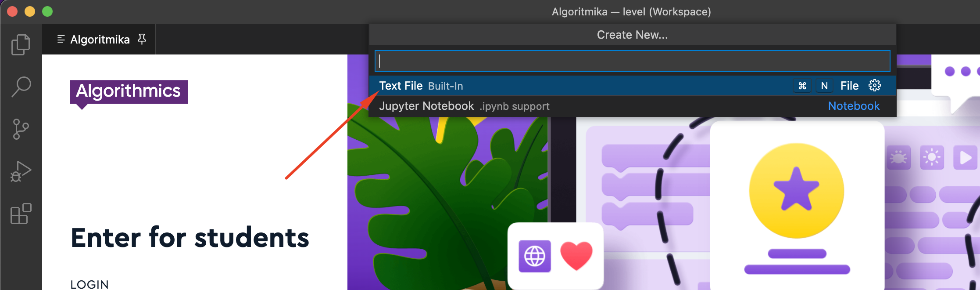The image size is (980, 290).
Task: Click the red heart icon
Action: (576, 255)
